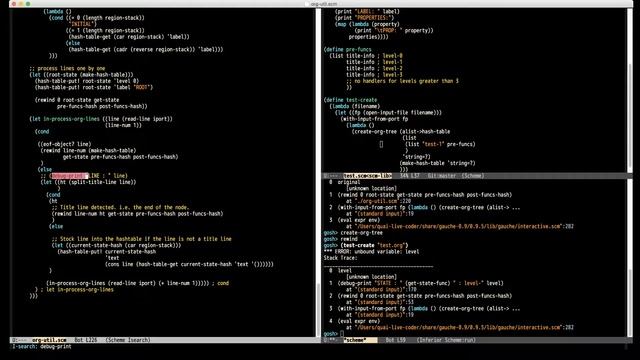
Task: Click '(rewind 0 root-state get-state' in left pane
Action: 77,100
